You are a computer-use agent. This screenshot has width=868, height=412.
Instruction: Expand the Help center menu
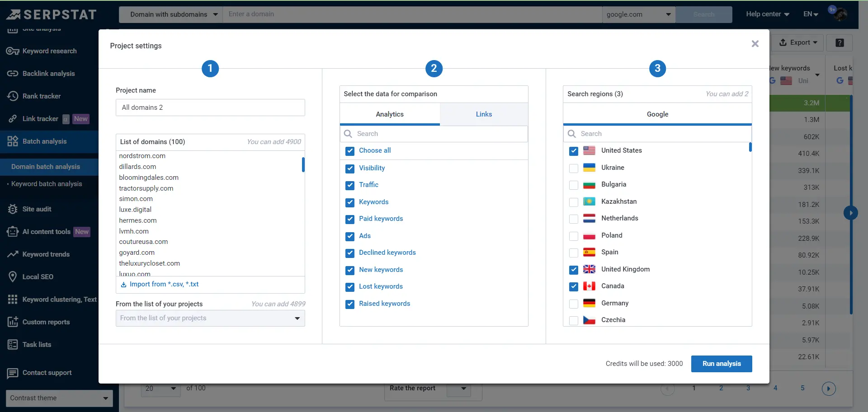[x=768, y=14]
